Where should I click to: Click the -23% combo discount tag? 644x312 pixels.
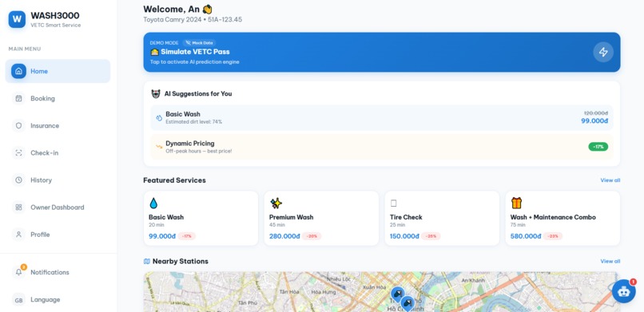pos(553,236)
